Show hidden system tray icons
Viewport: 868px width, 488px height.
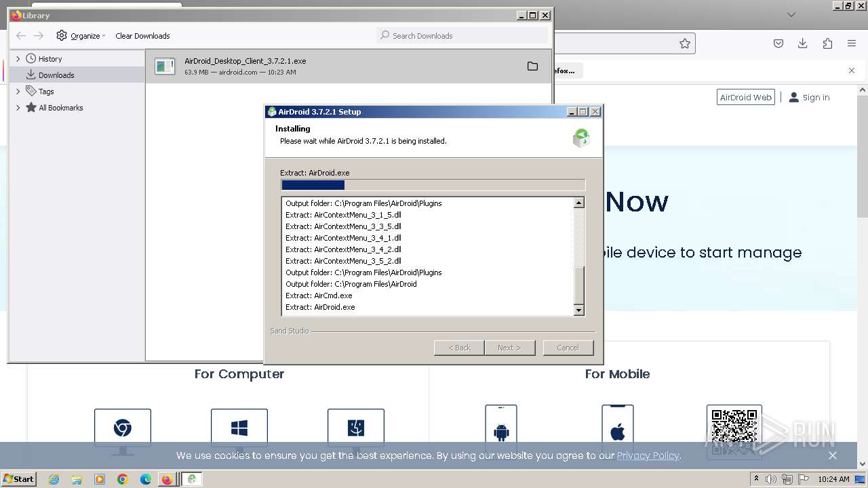756,479
